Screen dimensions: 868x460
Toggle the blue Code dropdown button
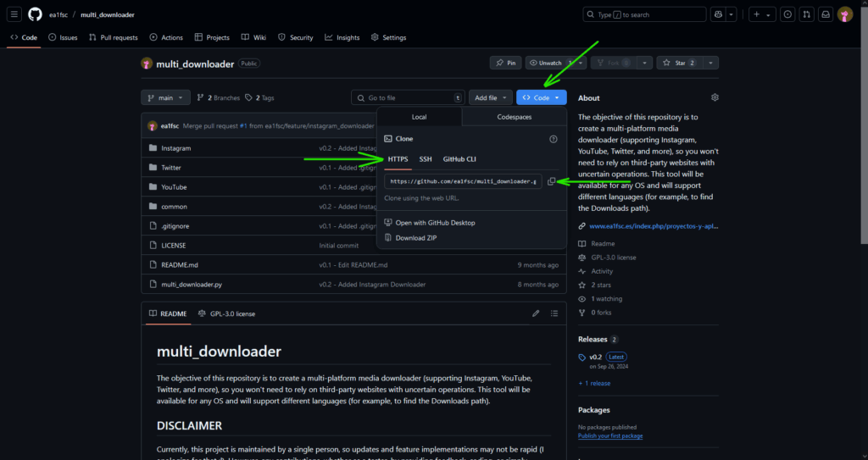click(x=542, y=97)
